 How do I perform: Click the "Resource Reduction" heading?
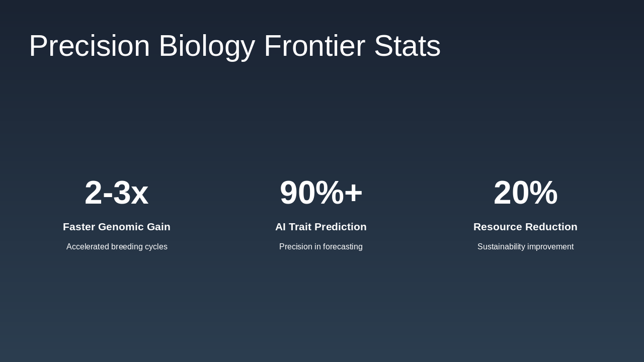(525, 227)
